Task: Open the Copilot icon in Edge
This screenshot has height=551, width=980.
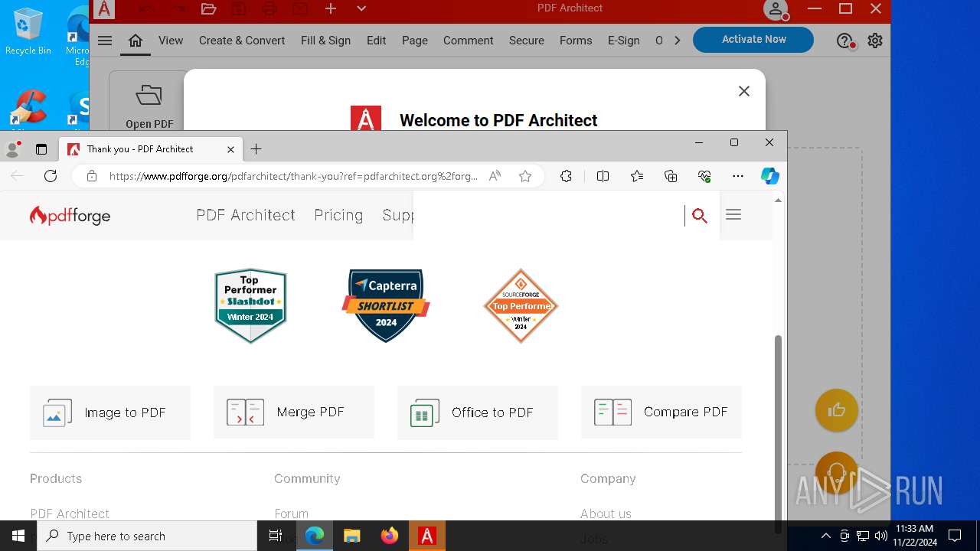Action: pos(770,176)
